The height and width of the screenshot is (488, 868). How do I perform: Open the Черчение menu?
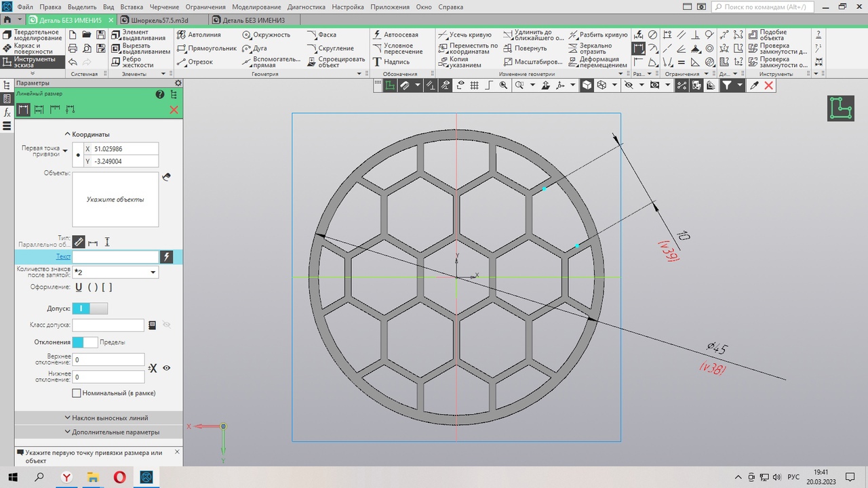[x=165, y=7]
